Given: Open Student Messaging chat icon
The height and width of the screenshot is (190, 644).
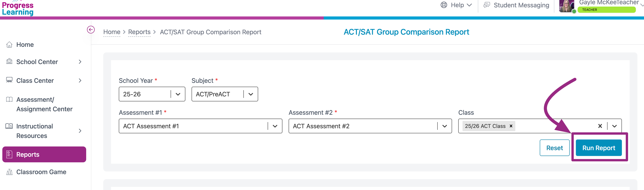Looking at the screenshot, I should point(487,5).
